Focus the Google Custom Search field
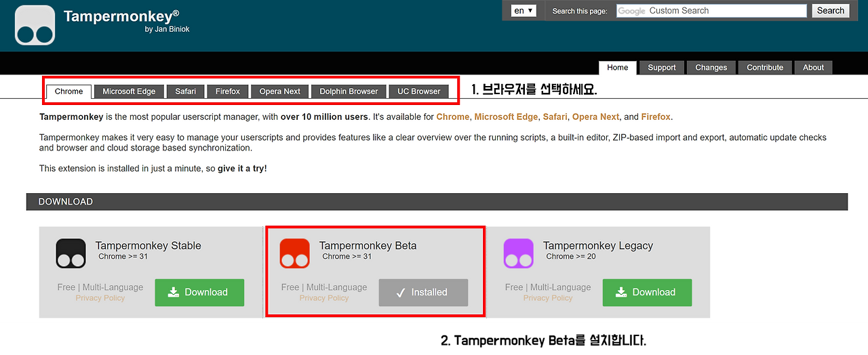868x355 pixels. click(711, 11)
